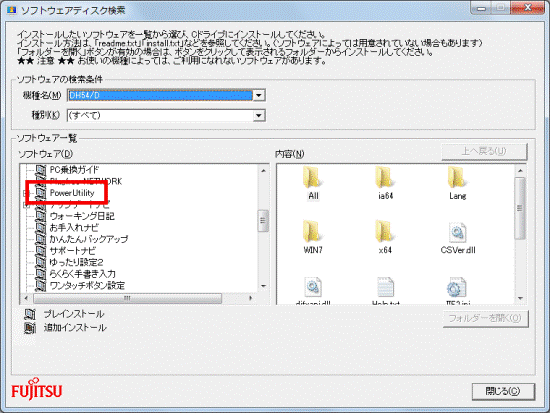The height and width of the screenshot is (413, 550).
Task: Click the 上へ戻る(U) button
Action: pos(484,151)
